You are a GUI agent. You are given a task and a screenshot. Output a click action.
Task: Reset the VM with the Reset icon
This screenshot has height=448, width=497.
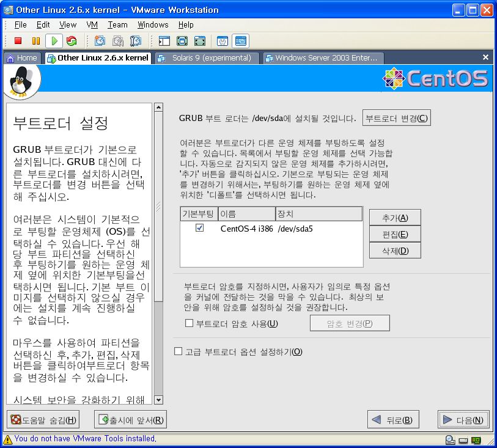pos(72,41)
